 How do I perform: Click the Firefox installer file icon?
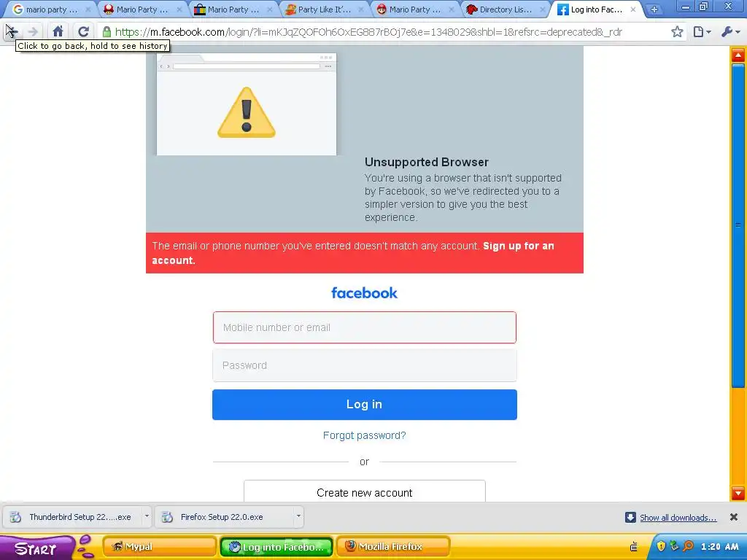[x=167, y=517]
